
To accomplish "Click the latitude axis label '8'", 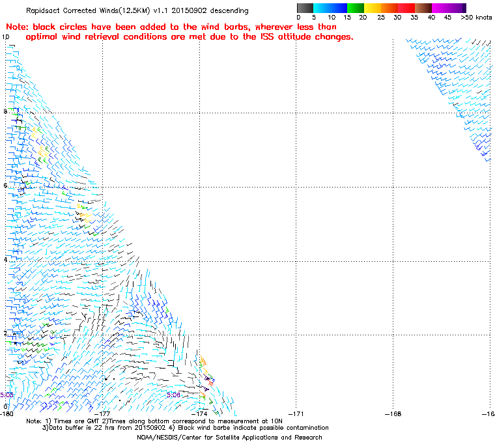I will point(5,111).
